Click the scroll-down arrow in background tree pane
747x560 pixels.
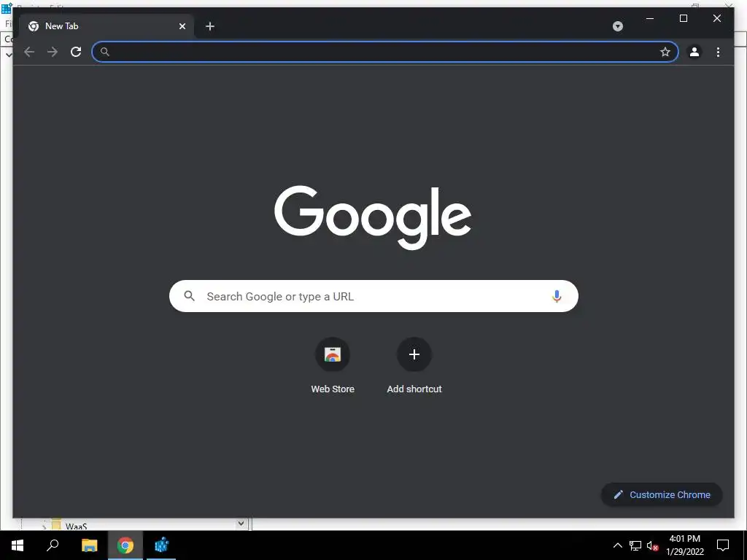(x=241, y=524)
